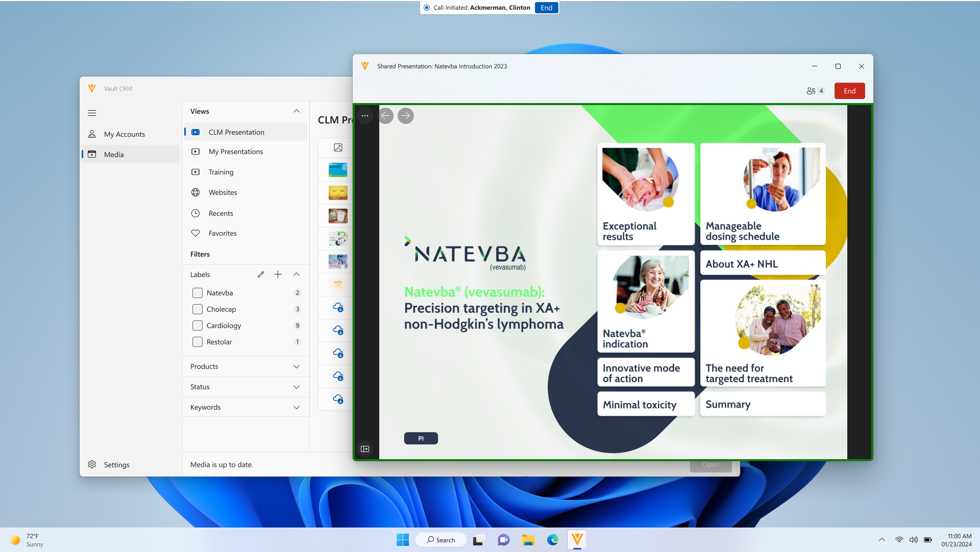Open My Presentations view
This screenshot has height=552, width=980.
click(236, 152)
